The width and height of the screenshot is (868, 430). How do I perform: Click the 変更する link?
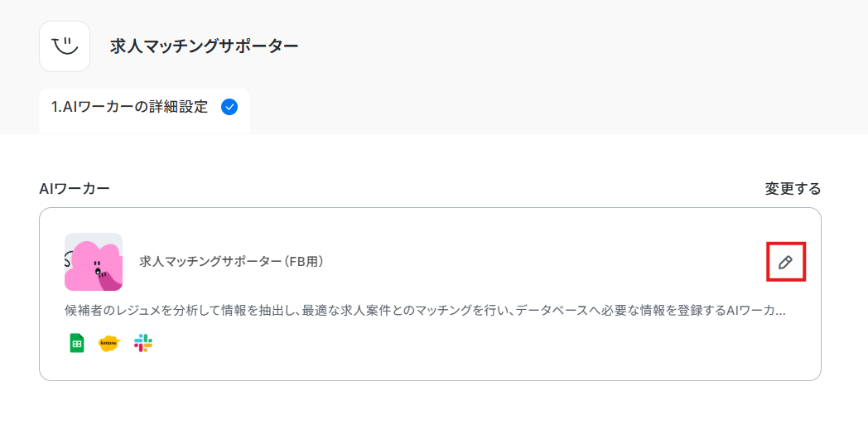(793, 189)
